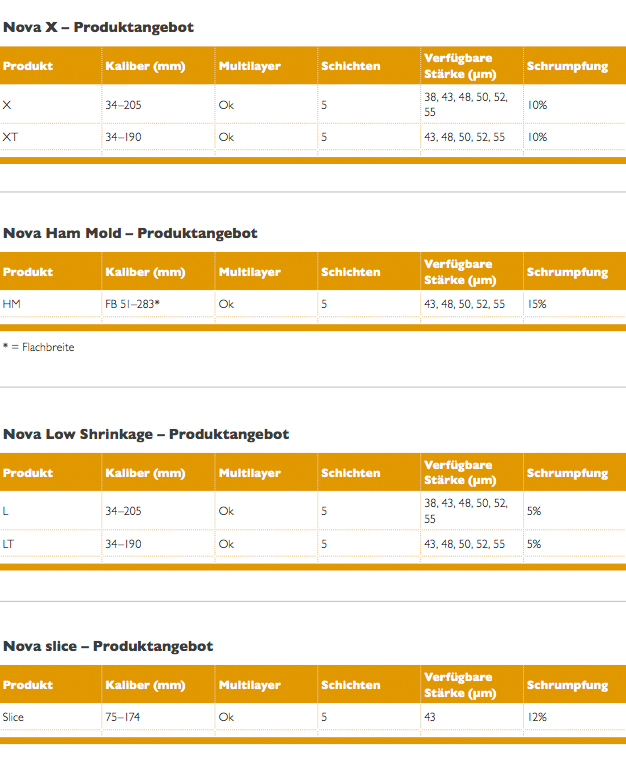Select the 'Nova X – Produktangebot' heading
Image resolution: width=626 pixels, height=773 pixels.
click(x=98, y=27)
